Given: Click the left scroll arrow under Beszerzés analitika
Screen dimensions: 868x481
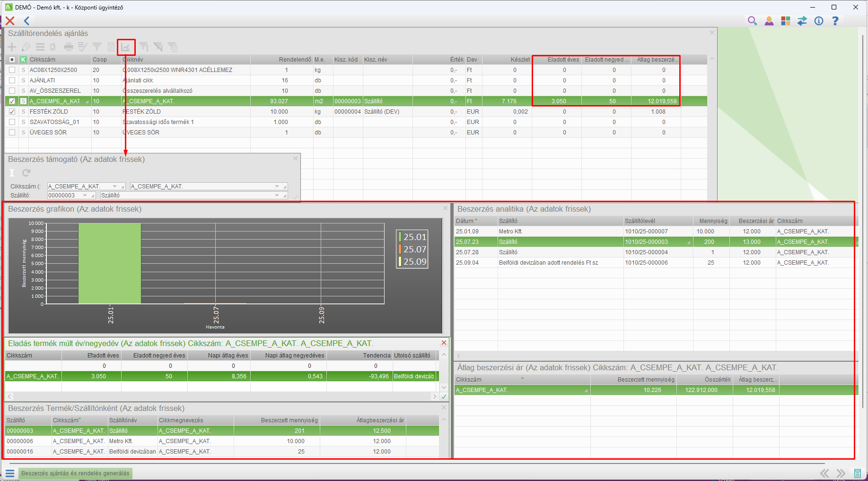Looking at the screenshot, I should tap(458, 356).
